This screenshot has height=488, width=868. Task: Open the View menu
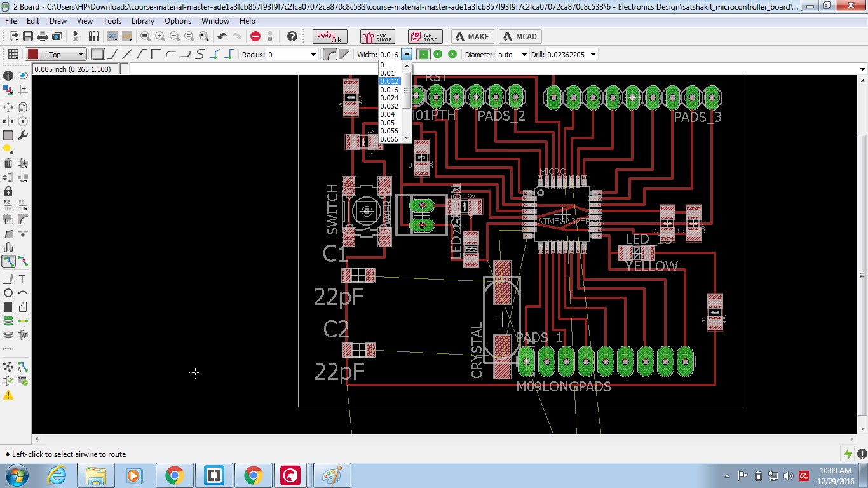tap(85, 21)
